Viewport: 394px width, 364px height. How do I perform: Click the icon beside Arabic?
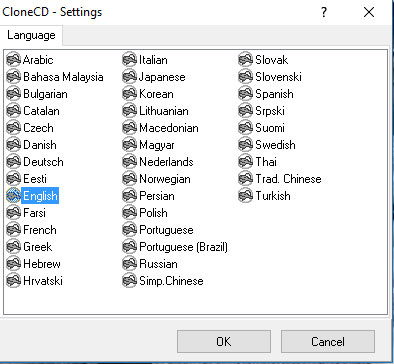[x=13, y=60]
